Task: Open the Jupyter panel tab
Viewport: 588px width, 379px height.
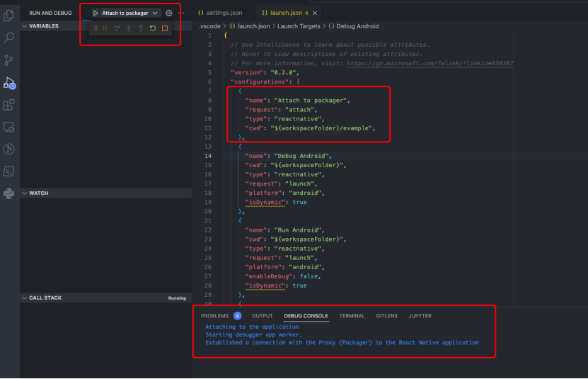Action: 420,316
